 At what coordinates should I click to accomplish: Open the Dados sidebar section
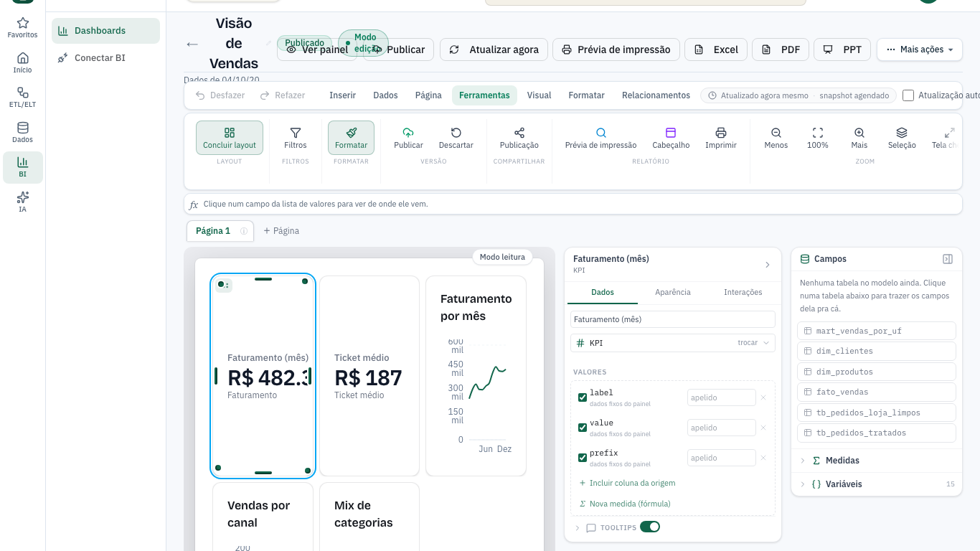coord(22,133)
